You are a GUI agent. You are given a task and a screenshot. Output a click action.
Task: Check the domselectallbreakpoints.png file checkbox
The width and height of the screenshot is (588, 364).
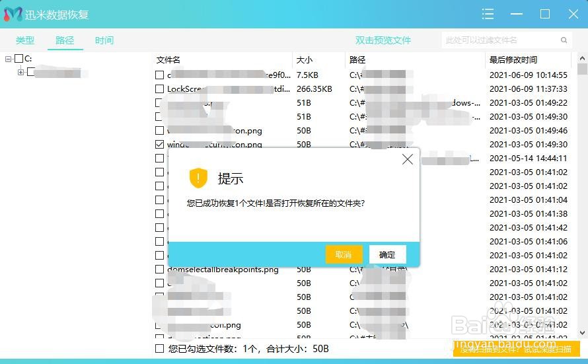click(x=159, y=269)
